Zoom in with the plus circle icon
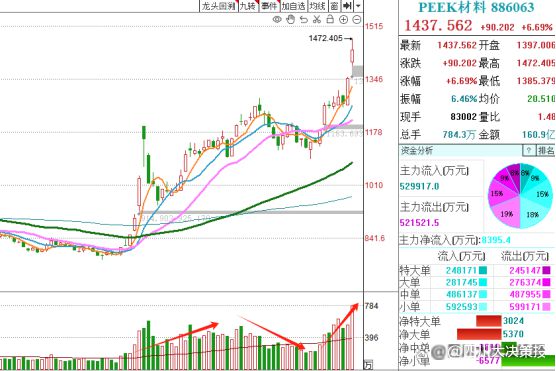 (x=343, y=20)
